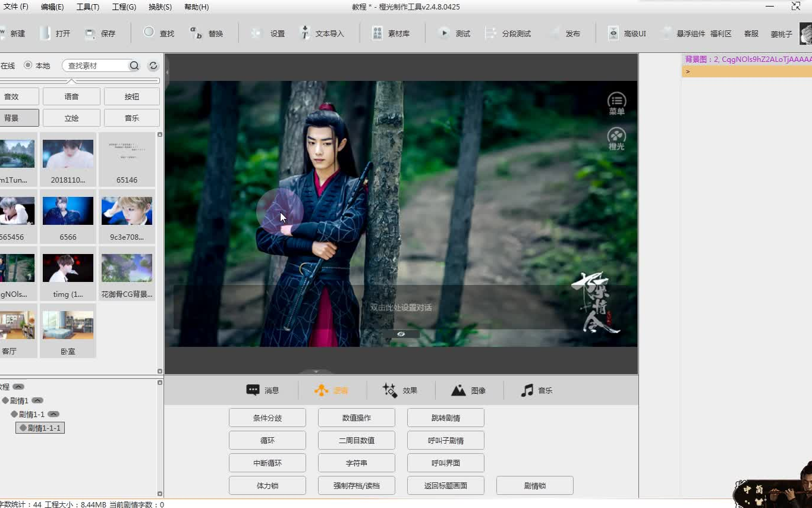Image resolution: width=812 pixels, height=508 pixels.
Task: Click the 菜单 icon in preview
Action: pyautogui.click(x=616, y=104)
